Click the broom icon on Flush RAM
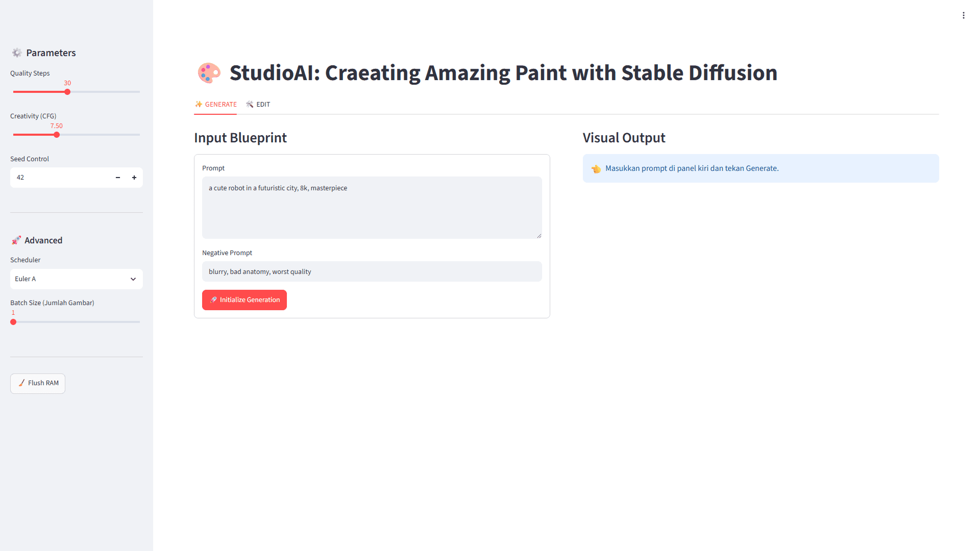980x551 pixels. click(21, 383)
